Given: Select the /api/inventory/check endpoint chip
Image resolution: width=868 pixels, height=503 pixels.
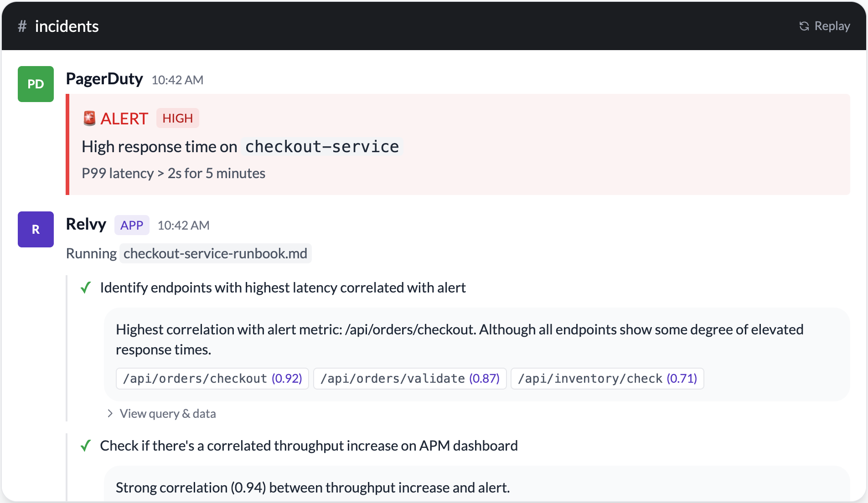Looking at the screenshot, I should tap(607, 379).
